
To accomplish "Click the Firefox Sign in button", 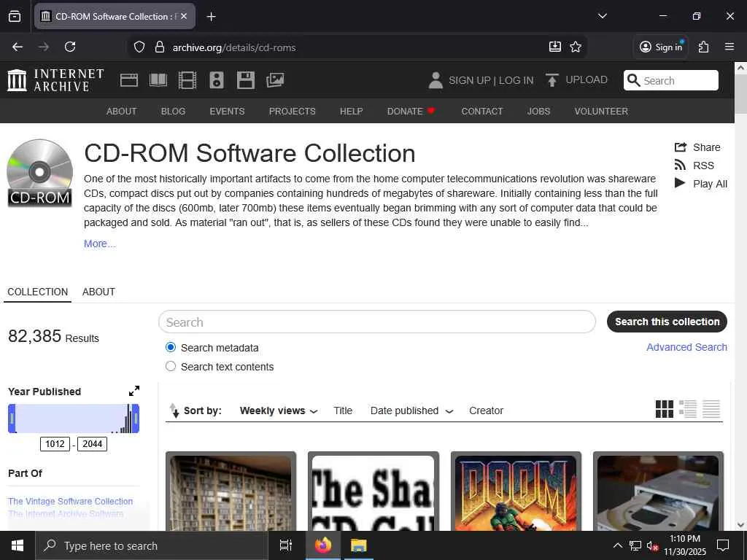I will tap(661, 47).
